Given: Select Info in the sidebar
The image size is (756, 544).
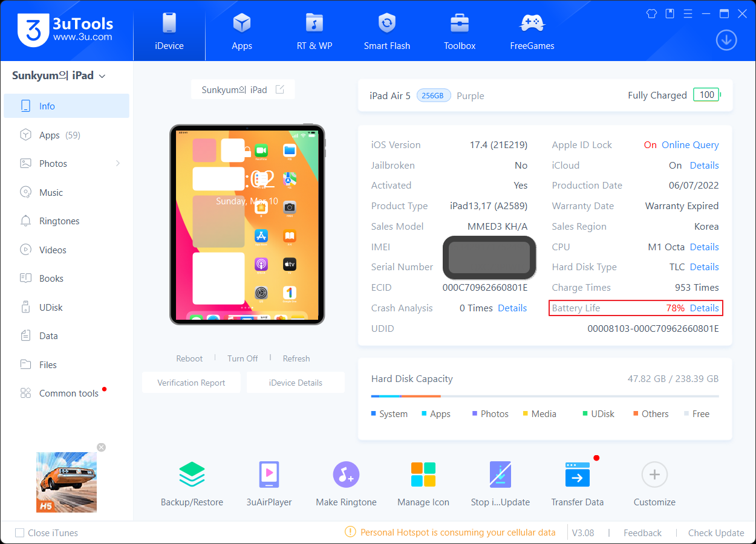Looking at the screenshot, I should 67,106.
